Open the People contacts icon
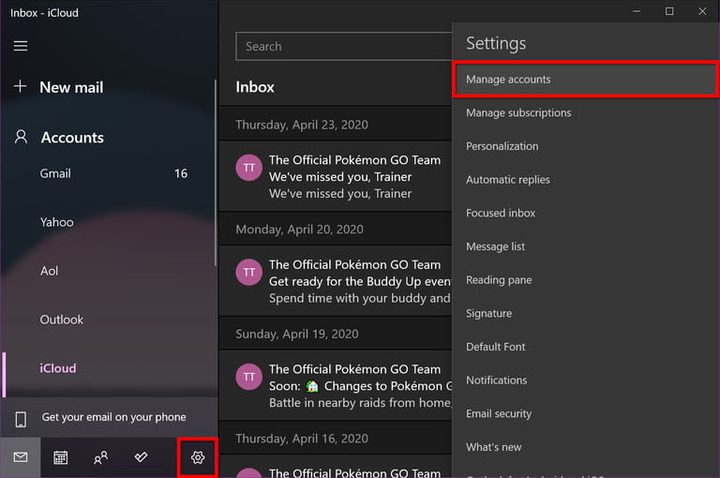The image size is (720, 478). coord(101,457)
